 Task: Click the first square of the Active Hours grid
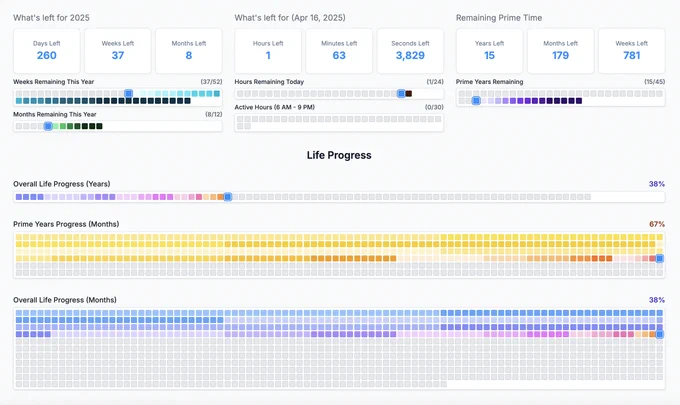point(240,119)
